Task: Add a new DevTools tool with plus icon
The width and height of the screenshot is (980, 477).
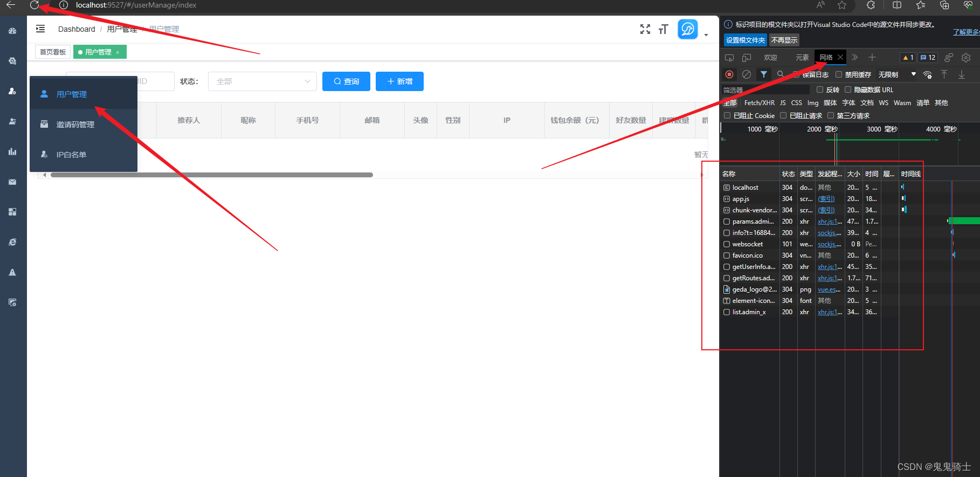Action: [872, 57]
